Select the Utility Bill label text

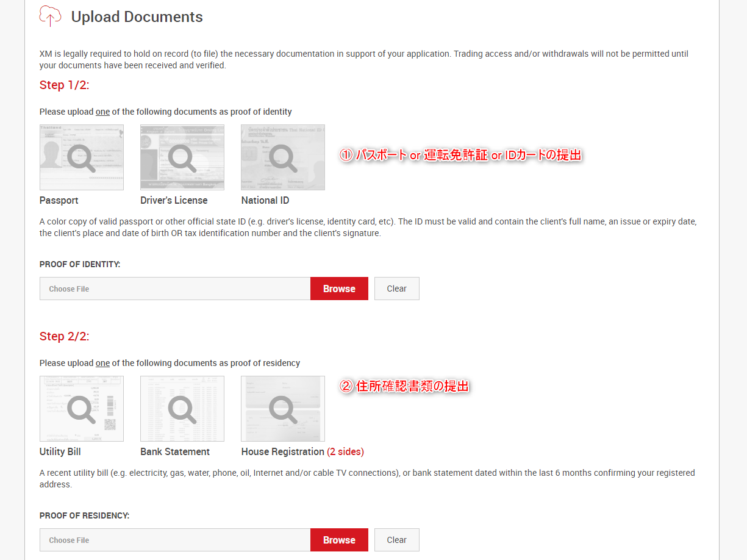(60, 451)
